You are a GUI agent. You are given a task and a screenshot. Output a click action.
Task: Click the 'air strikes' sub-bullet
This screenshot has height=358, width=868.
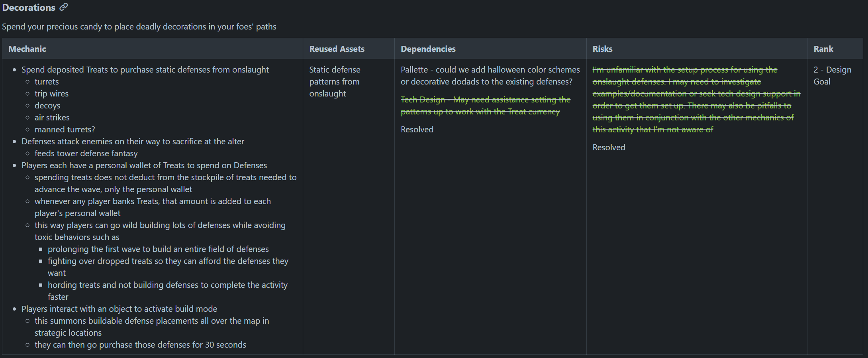(x=52, y=118)
